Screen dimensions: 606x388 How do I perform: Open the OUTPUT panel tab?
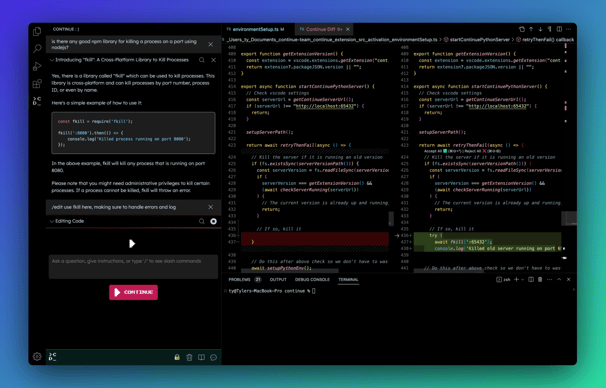278,279
